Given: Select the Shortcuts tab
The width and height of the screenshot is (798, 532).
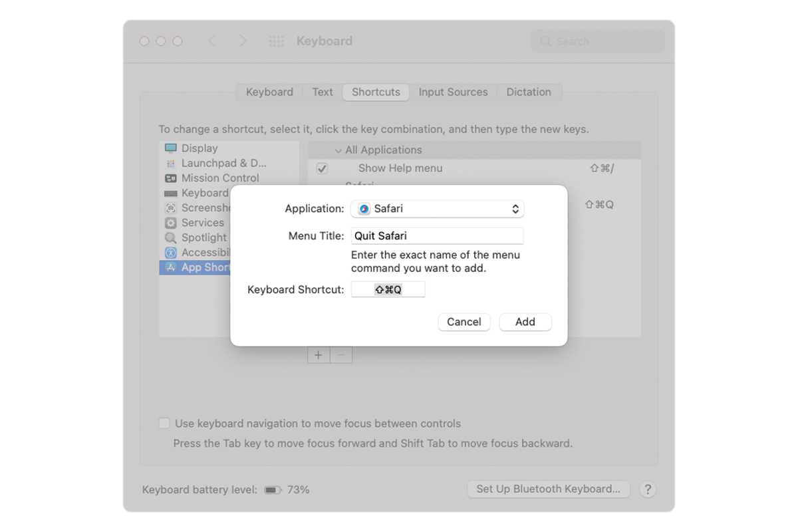Looking at the screenshot, I should pos(376,92).
